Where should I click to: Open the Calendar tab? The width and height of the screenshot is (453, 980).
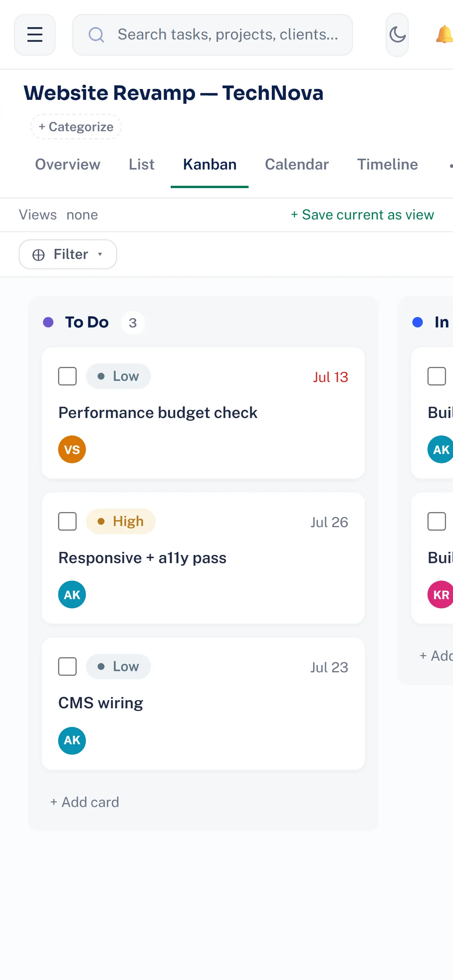[x=297, y=164]
